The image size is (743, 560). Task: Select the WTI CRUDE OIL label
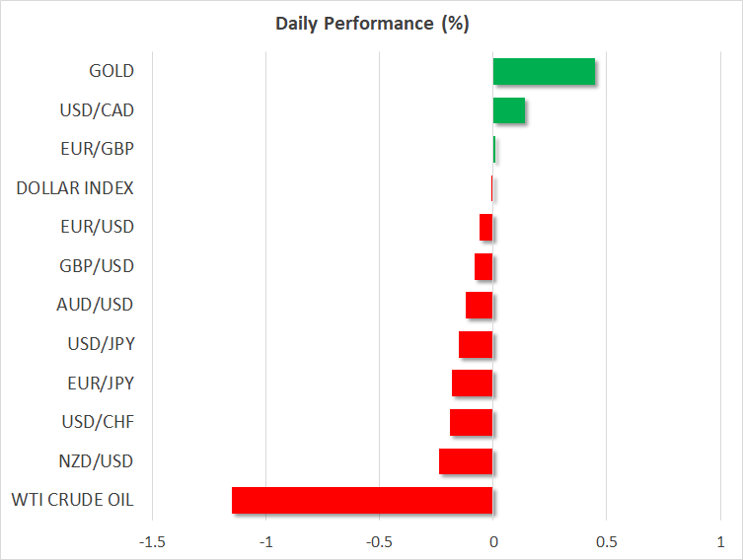72,500
